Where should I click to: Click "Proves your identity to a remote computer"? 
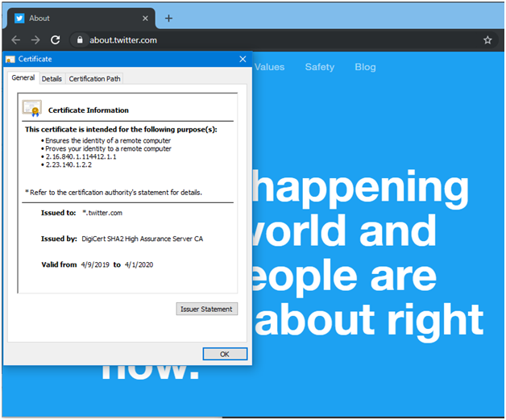point(109,149)
